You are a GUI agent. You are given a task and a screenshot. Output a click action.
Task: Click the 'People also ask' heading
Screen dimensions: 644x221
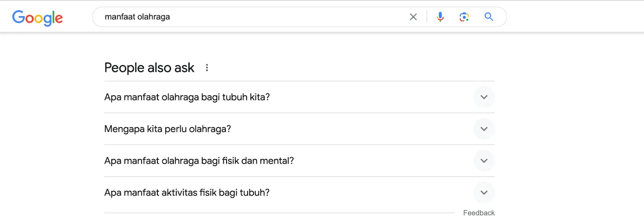(x=149, y=68)
